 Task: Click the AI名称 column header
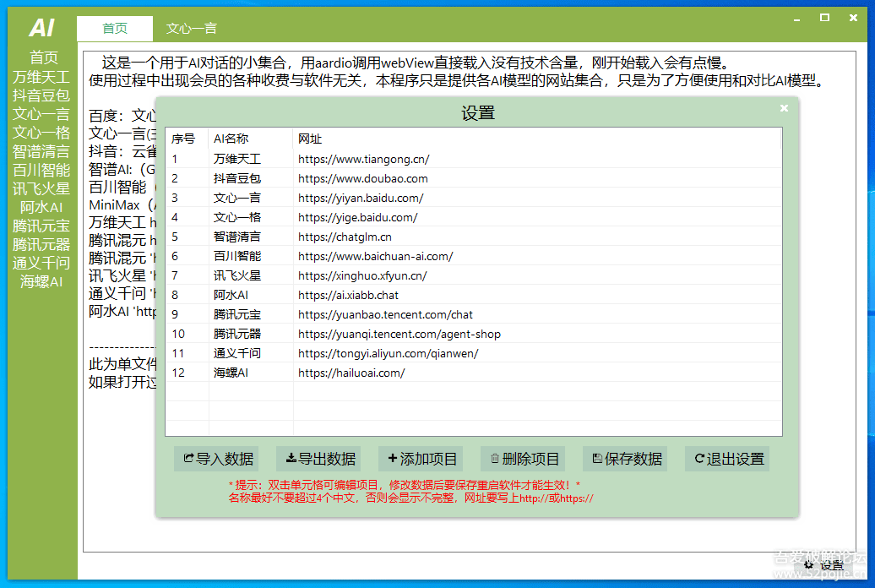tap(231, 139)
